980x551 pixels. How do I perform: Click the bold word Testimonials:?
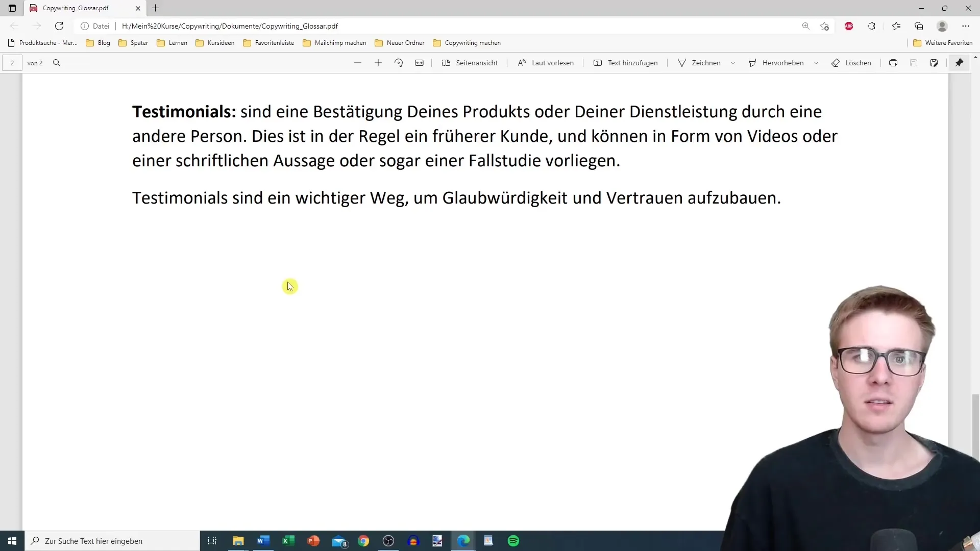[x=184, y=112]
